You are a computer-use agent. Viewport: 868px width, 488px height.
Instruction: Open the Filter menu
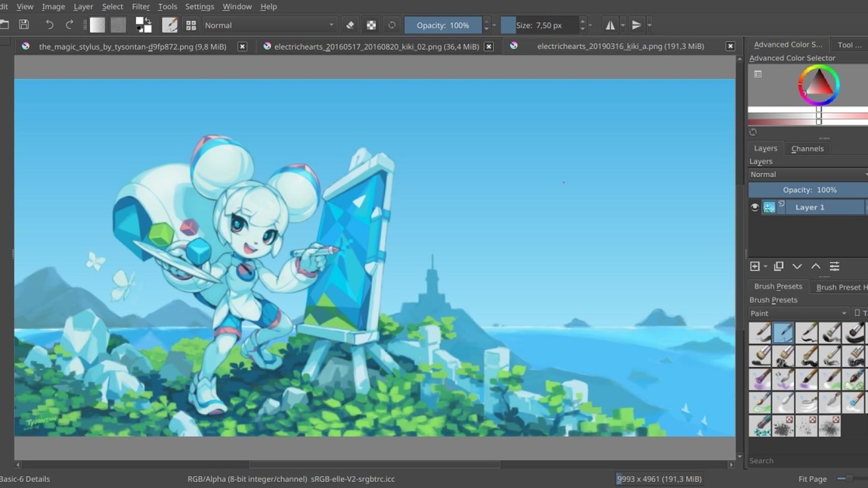pyautogui.click(x=140, y=7)
